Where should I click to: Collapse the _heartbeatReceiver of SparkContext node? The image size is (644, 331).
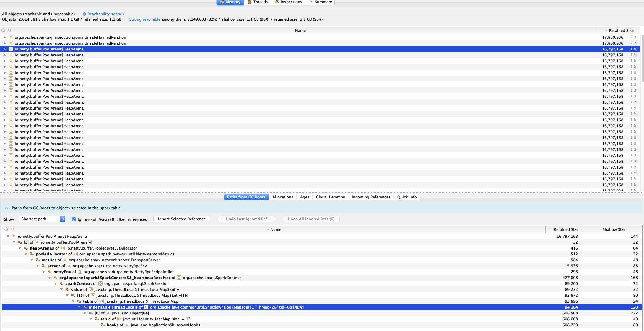pos(49,278)
